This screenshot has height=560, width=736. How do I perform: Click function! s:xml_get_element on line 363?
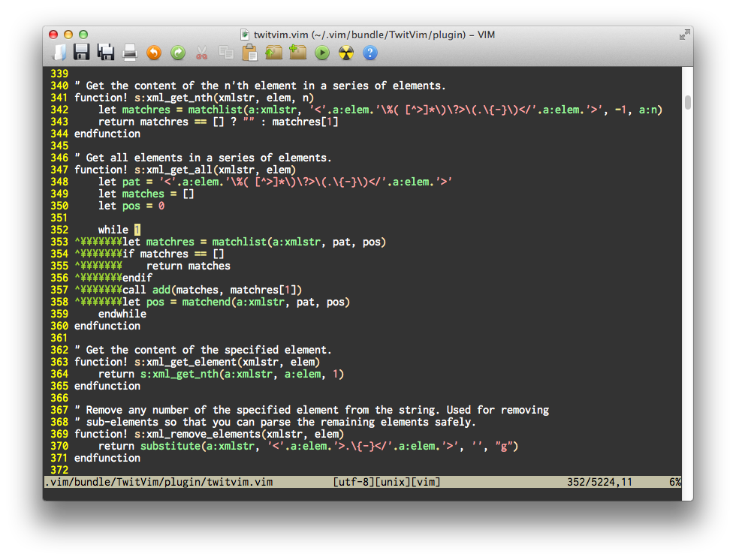(197, 362)
